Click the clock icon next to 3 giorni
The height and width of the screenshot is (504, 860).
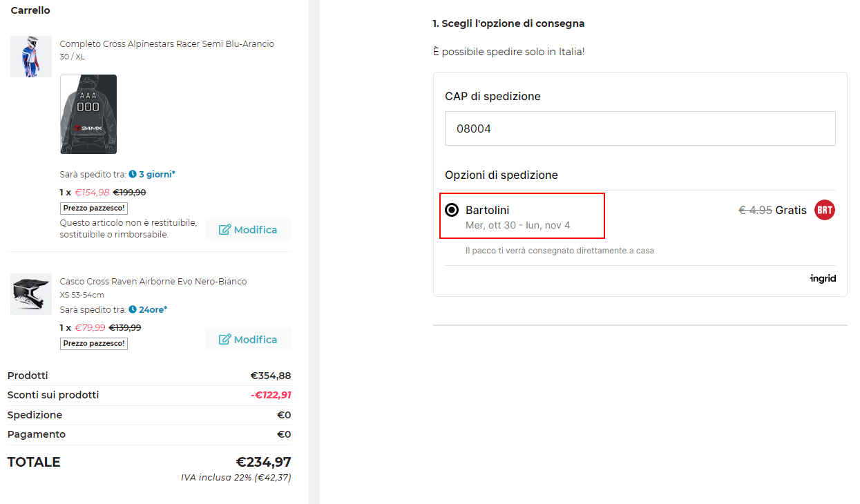click(133, 174)
